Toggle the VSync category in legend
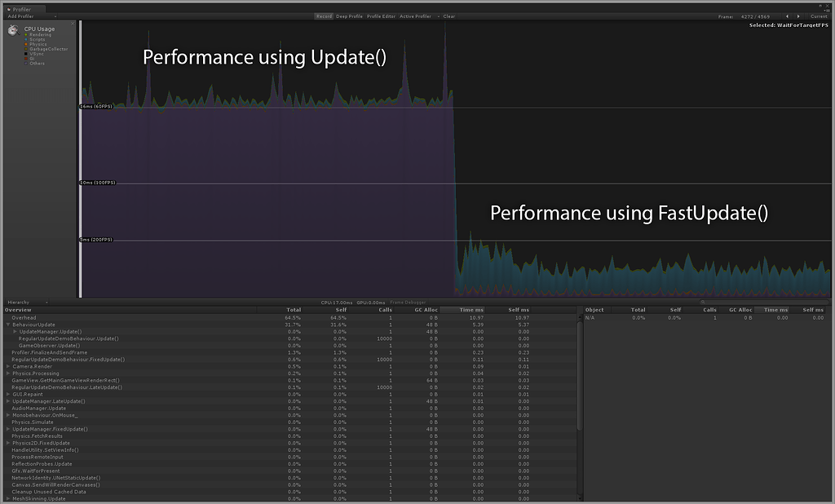Viewport: 835px width, 504px height. [x=38, y=54]
